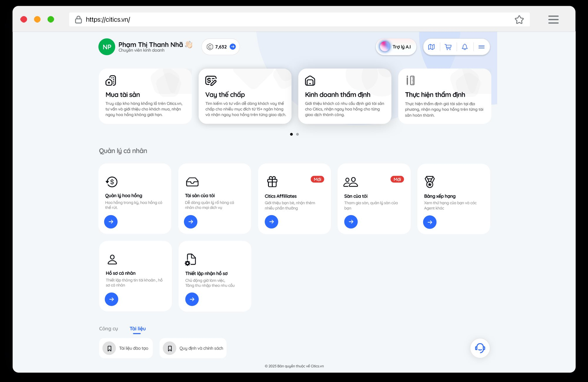
Task: Click the Trợ lý A.I assistant button
Action: pyautogui.click(x=396, y=47)
